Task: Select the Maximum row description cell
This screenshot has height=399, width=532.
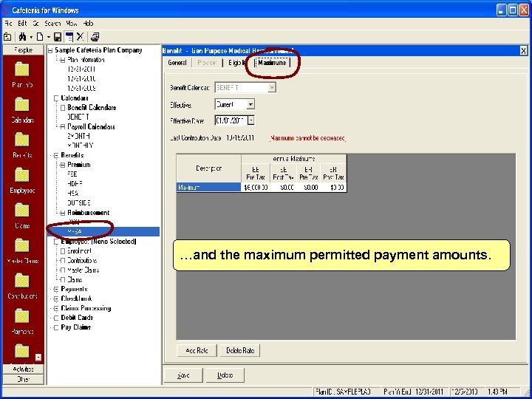Action: tap(208, 187)
